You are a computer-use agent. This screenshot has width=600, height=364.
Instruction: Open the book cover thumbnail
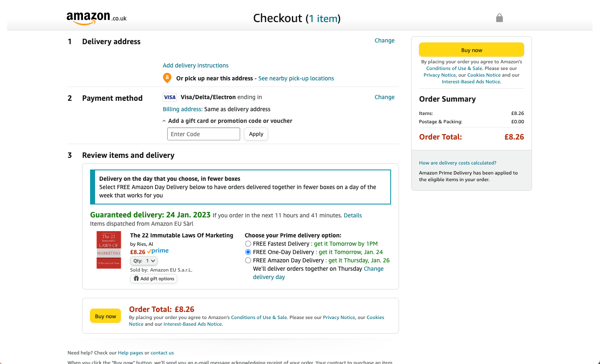(109, 250)
